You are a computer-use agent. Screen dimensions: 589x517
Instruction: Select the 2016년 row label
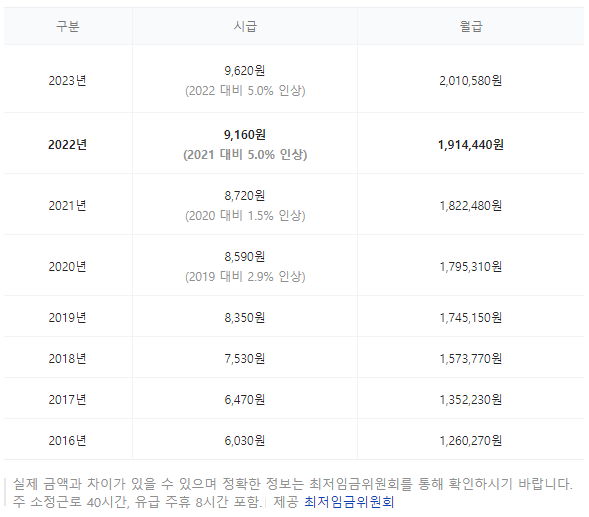click(68, 441)
